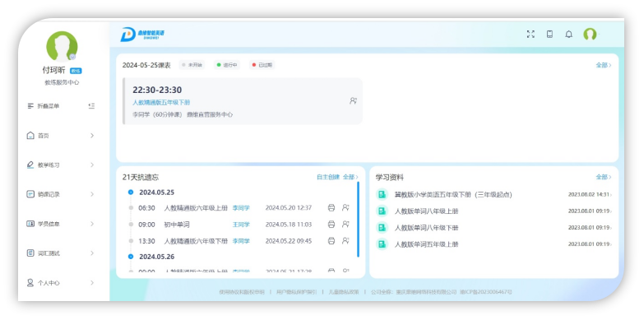Click the large profile avatar of 付珂昕

(x=62, y=46)
